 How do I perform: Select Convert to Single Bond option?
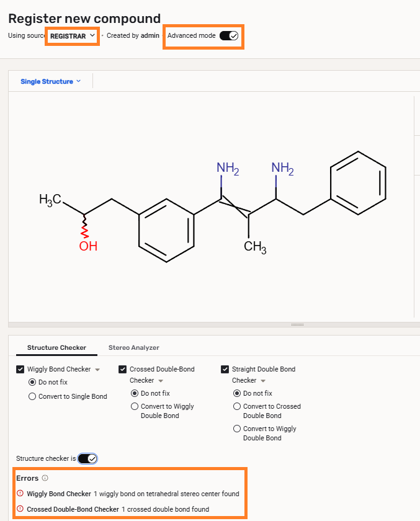tap(32, 396)
